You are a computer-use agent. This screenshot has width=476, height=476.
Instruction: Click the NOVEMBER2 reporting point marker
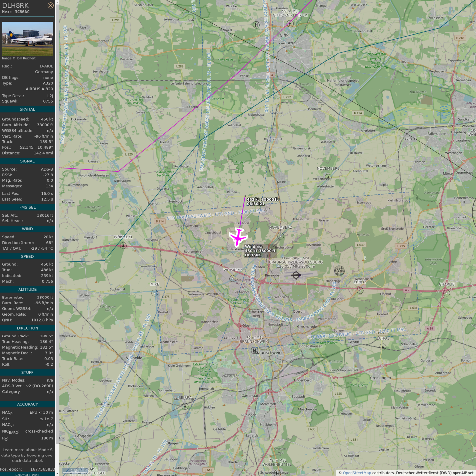281,236
